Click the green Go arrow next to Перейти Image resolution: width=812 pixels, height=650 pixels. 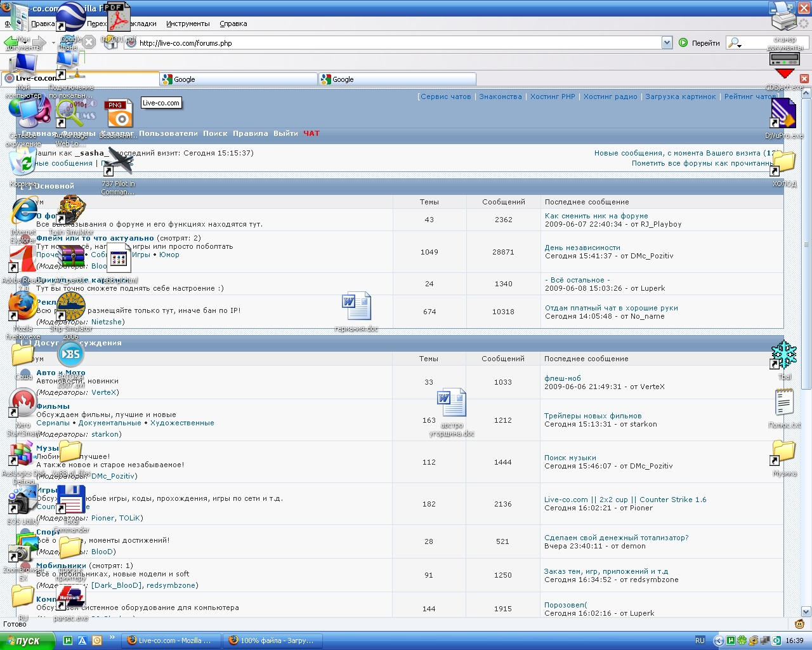[683, 43]
